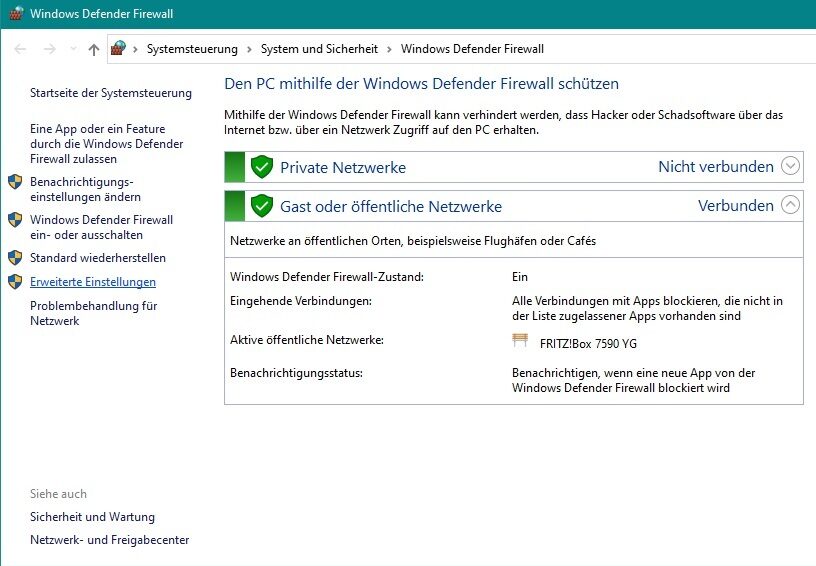This screenshot has height=566, width=816.
Task: Go up one level with the up arrow
Action: pyautogui.click(x=94, y=49)
